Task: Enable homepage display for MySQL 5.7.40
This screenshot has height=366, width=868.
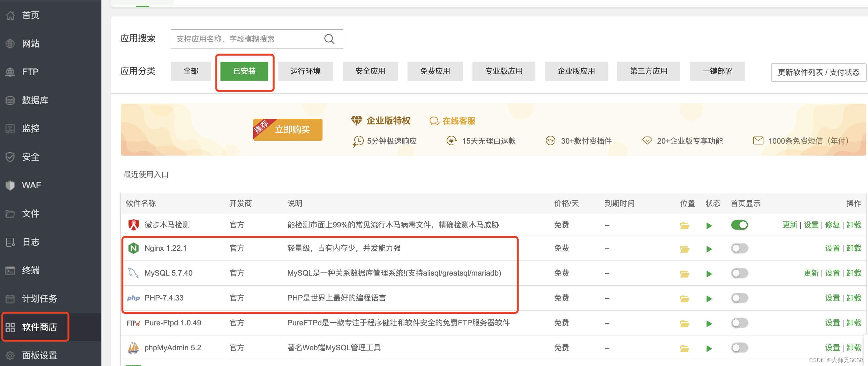Action: [739, 273]
